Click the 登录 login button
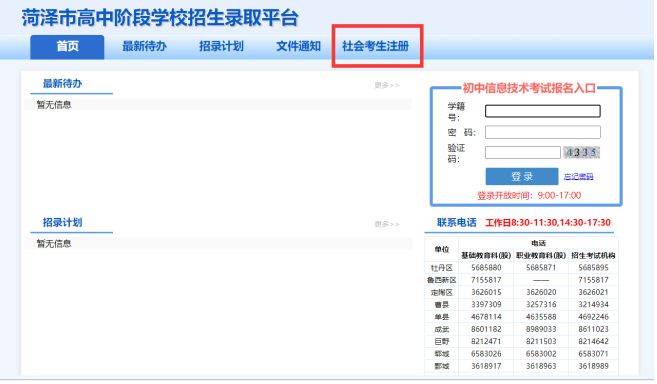Screen dimensions: 657x384 (522, 176)
